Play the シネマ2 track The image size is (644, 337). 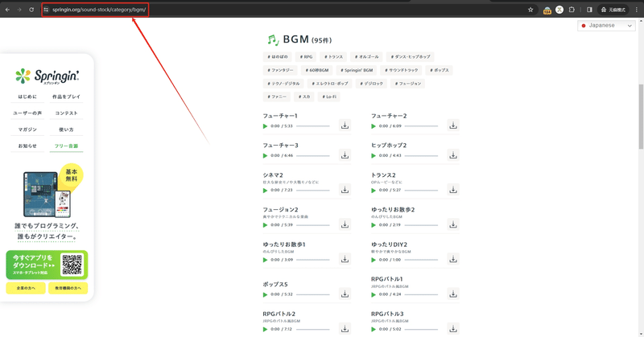(x=265, y=190)
